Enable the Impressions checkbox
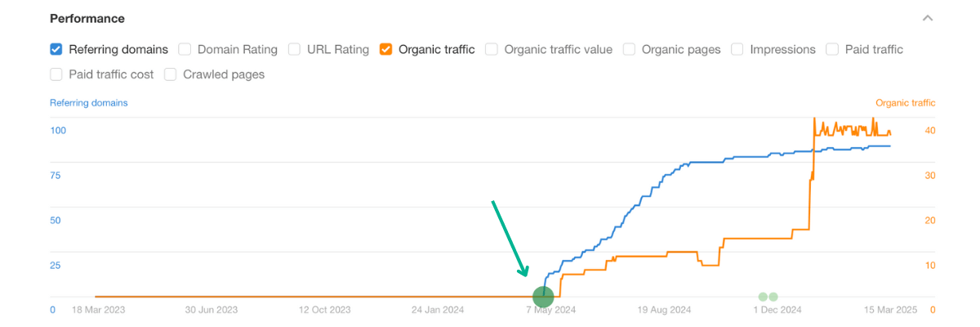 point(737,49)
